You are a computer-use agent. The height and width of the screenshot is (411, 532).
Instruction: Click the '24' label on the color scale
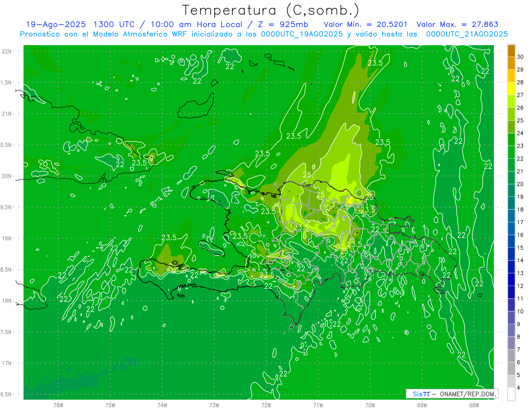point(520,133)
